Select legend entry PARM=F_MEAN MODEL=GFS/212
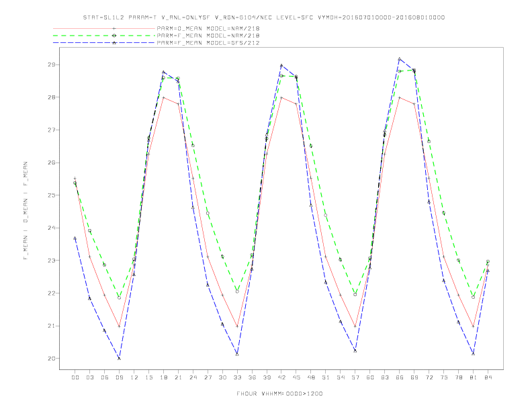The image size is (532, 411). click(x=208, y=43)
